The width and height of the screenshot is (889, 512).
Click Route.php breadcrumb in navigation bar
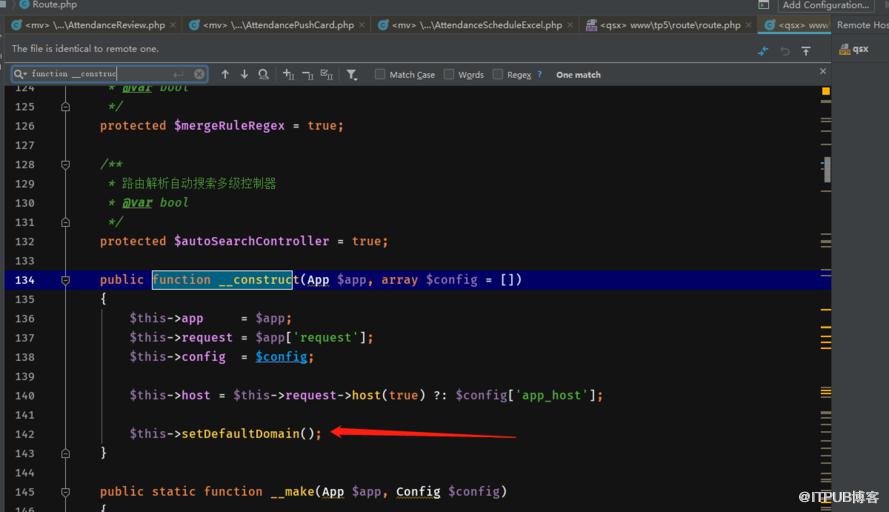coord(48,5)
